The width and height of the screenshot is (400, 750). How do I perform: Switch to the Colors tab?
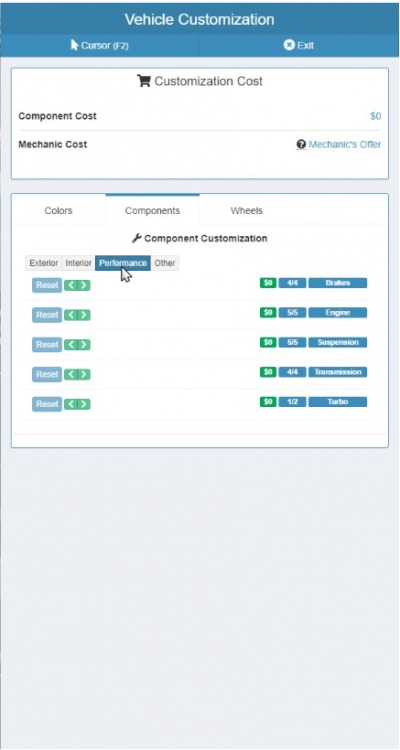click(58, 210)
